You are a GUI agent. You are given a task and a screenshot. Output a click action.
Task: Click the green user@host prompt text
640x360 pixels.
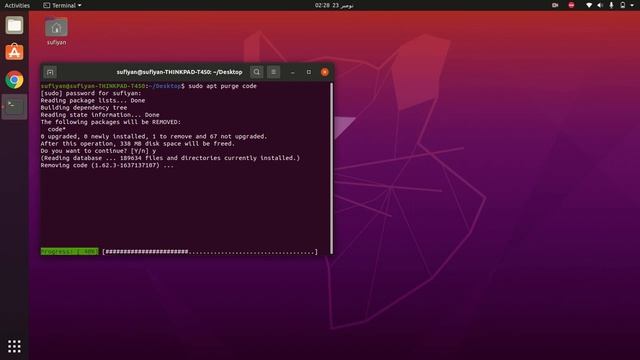pyautogui.click(x=93, y=86)
